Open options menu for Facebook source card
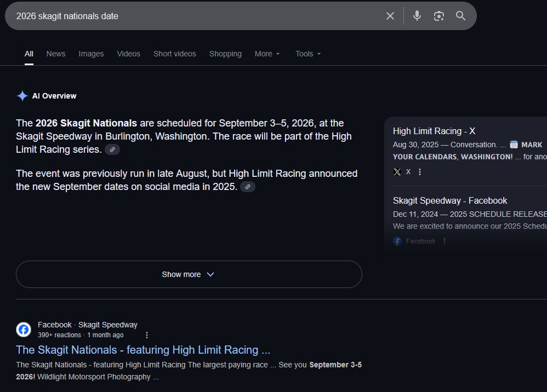The width and height of the screenshot is (547, 392). tap(444, 241)
